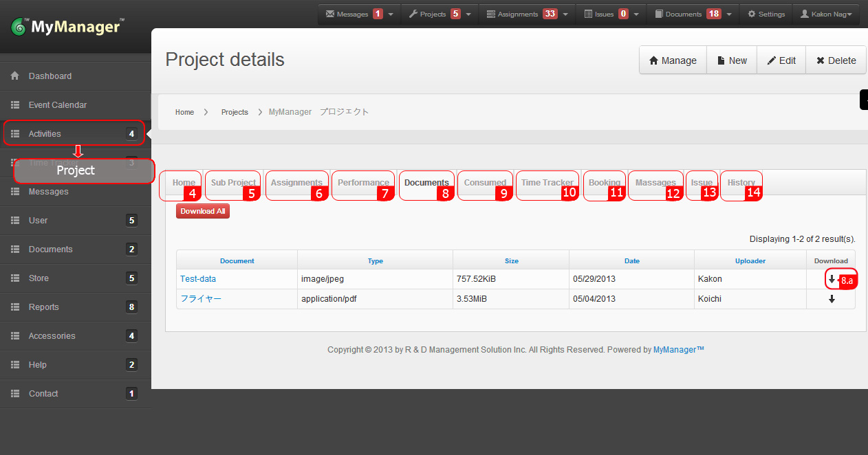Delete the project with Delete button

(836, 60)
